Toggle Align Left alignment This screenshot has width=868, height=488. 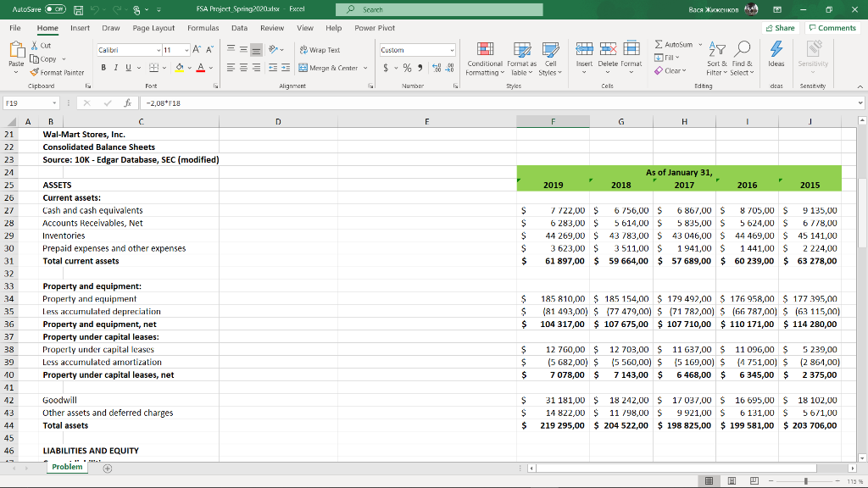[x=231, y=68]
